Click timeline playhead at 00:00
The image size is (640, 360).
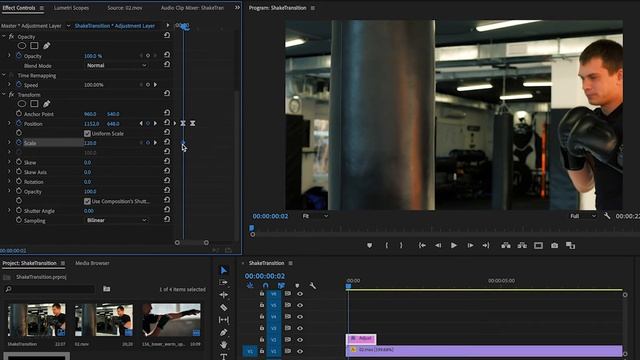coord(348,286)
